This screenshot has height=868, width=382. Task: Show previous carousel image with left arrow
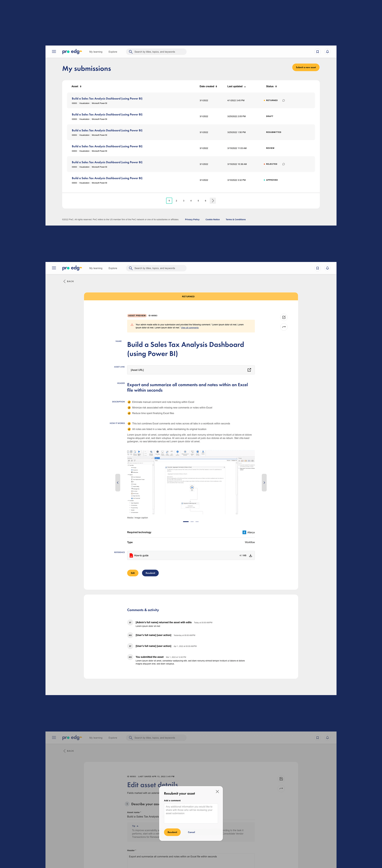click(x=118, y=483)
